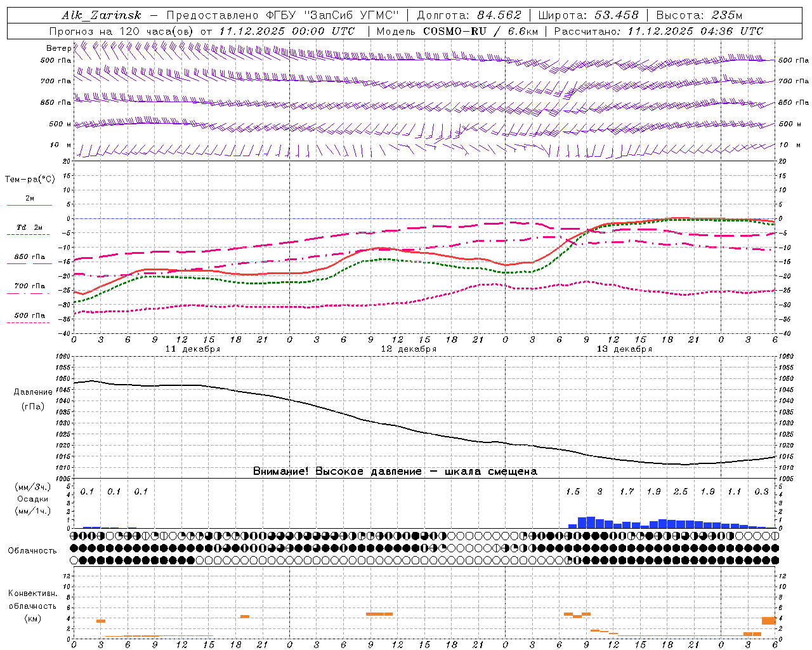
Task: Click the 3-hour precipitation value 0.3
Action: [x=761, y=492]
